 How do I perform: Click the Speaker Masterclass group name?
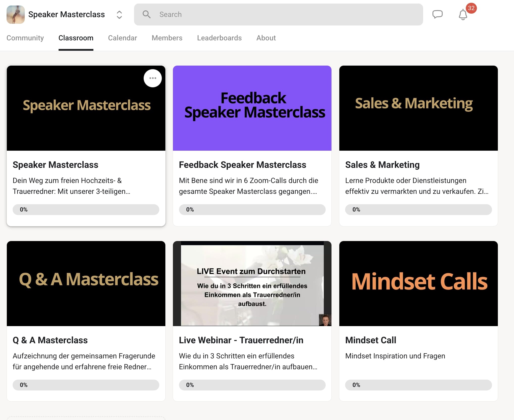click(66, 14)
